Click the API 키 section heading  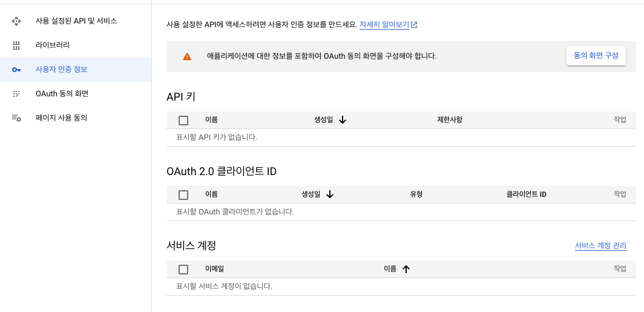point(181,97)
